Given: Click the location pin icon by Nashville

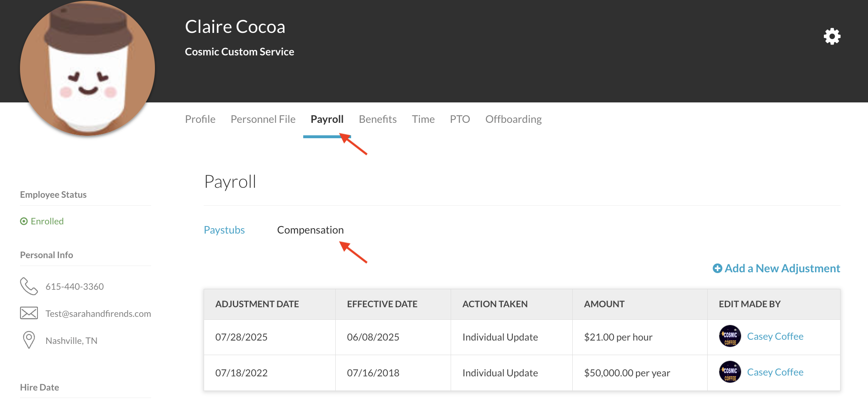Looking at the screenshot, I should 29,340.
